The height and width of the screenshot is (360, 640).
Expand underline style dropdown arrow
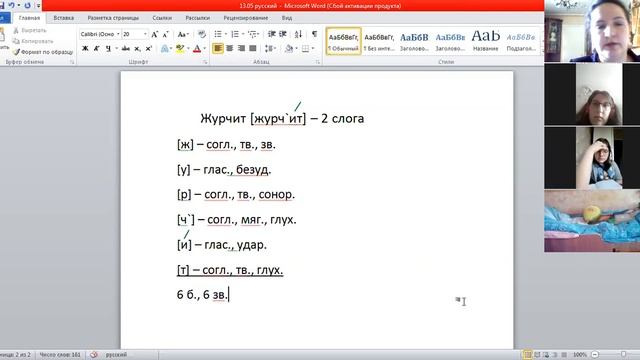click(116, 49)
